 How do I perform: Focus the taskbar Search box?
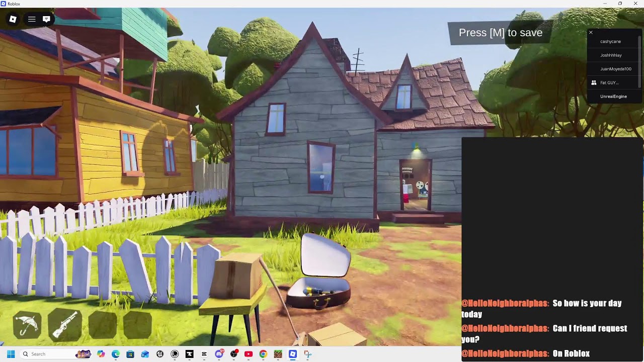point(56,354)
